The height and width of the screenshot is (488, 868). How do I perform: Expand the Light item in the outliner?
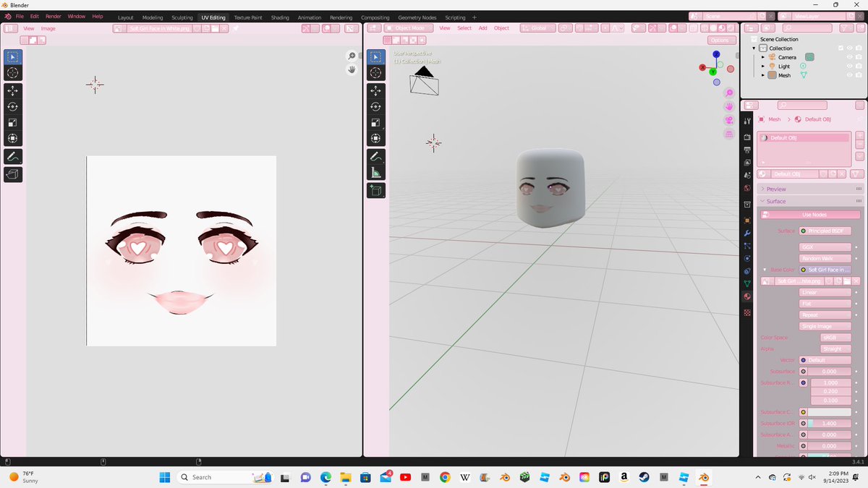(x=762, y=66)
